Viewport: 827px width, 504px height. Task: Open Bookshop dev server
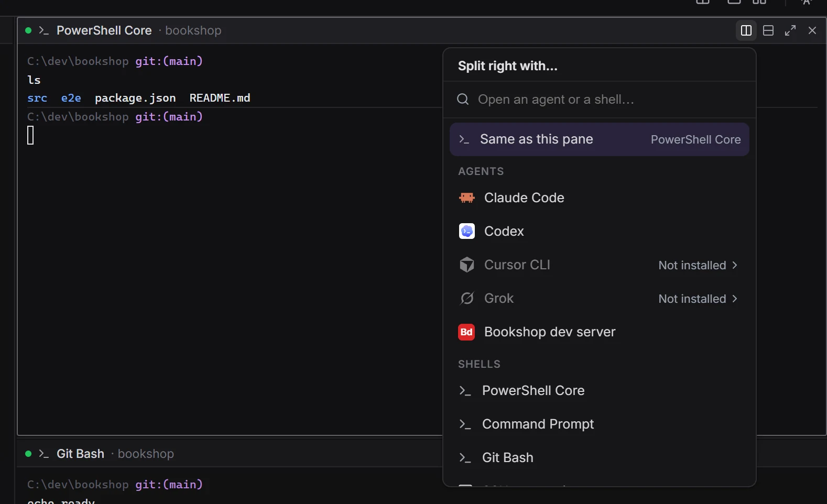[x=600, y=332]
